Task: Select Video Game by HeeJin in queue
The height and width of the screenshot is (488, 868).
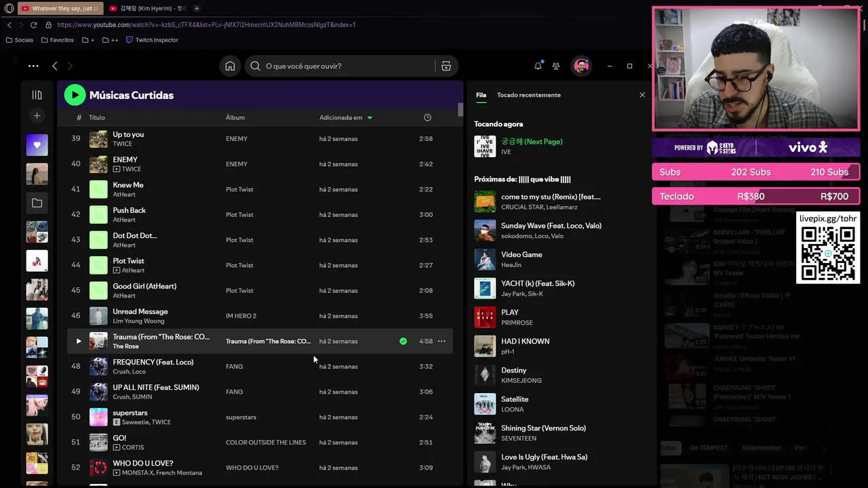Action: coord(521,254)
